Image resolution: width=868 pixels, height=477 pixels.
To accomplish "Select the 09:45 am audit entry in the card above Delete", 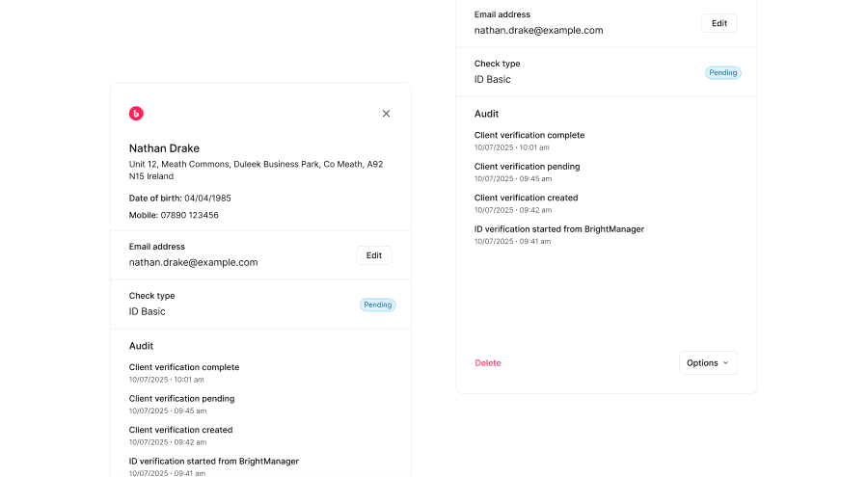I will click(x=526, y=172).
